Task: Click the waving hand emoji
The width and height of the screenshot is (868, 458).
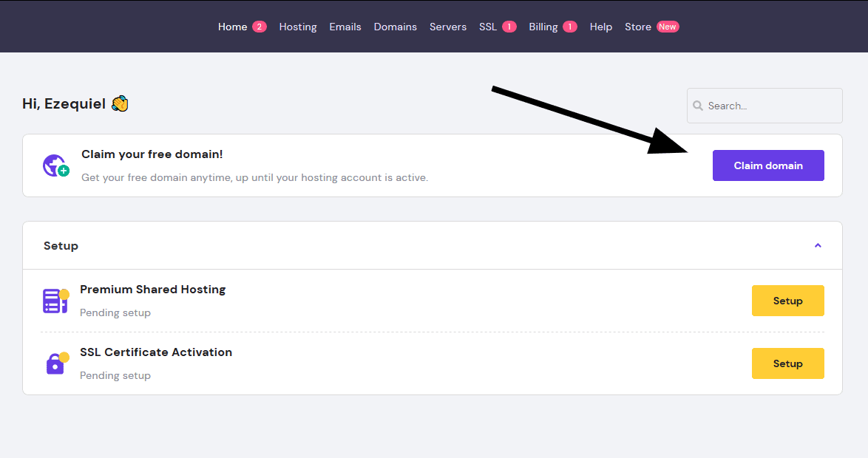Action: click(x=120, y=103)
